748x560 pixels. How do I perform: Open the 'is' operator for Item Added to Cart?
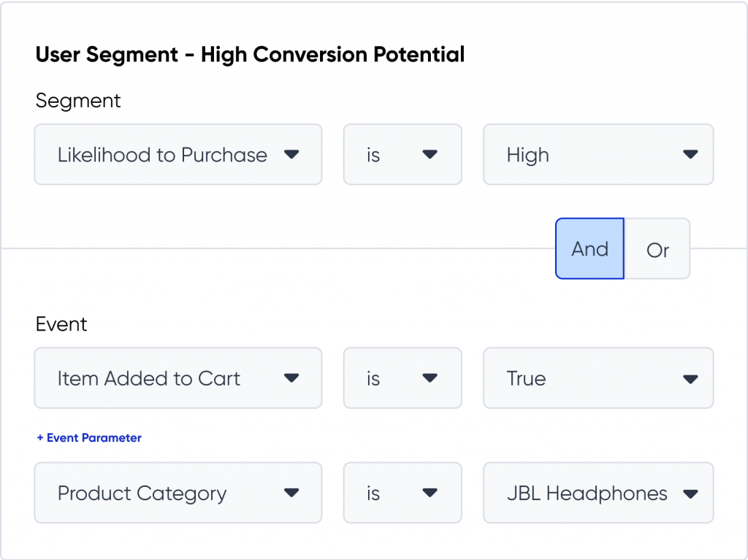pyautogui.click(x=402, y=378)
